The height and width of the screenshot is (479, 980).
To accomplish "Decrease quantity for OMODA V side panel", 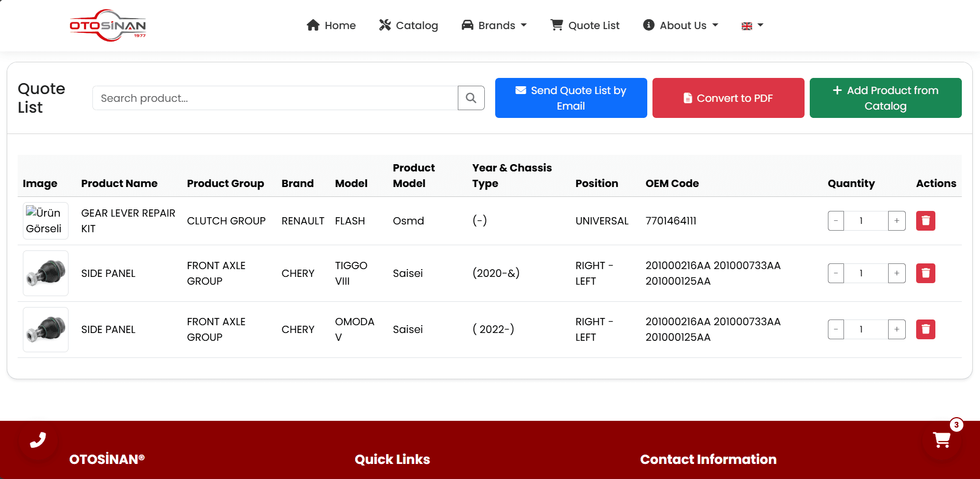I will click(836, 329).
